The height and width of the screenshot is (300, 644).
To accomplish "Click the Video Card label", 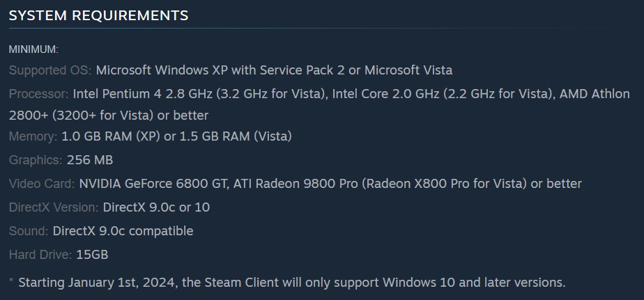I will pos(42,184).
